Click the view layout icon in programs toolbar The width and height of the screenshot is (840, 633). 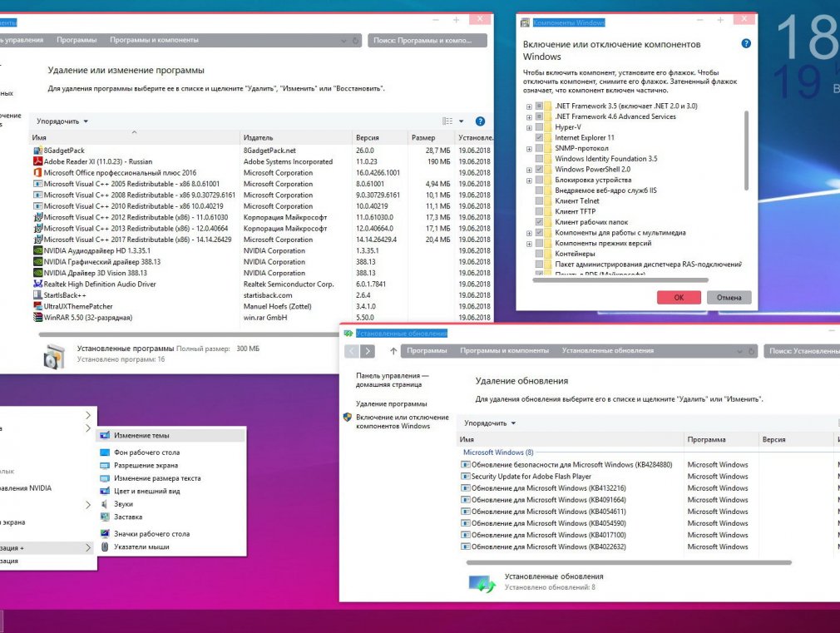click(447, 121)
